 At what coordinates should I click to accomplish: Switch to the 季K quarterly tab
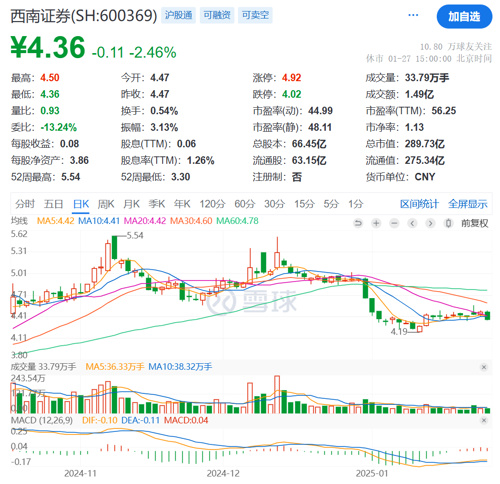tap(157, 204)
